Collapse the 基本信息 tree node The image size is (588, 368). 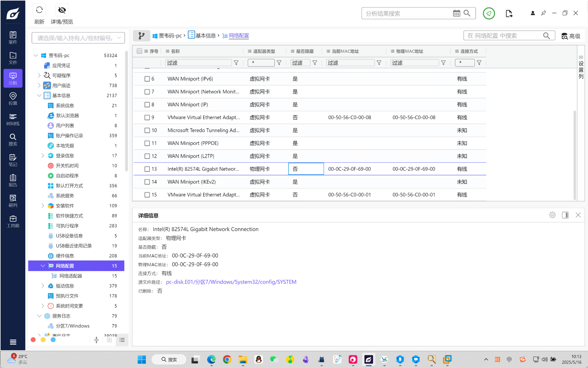39,96
